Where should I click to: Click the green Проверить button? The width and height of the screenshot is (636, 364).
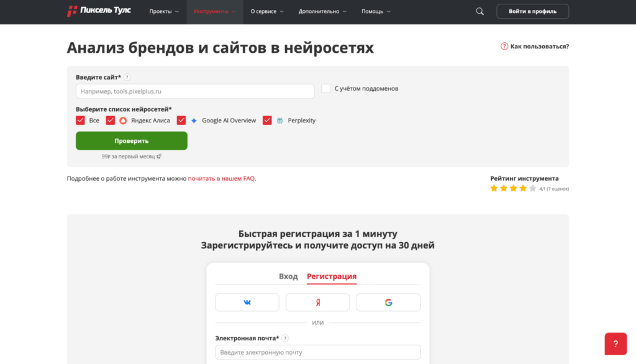[132, 141]
